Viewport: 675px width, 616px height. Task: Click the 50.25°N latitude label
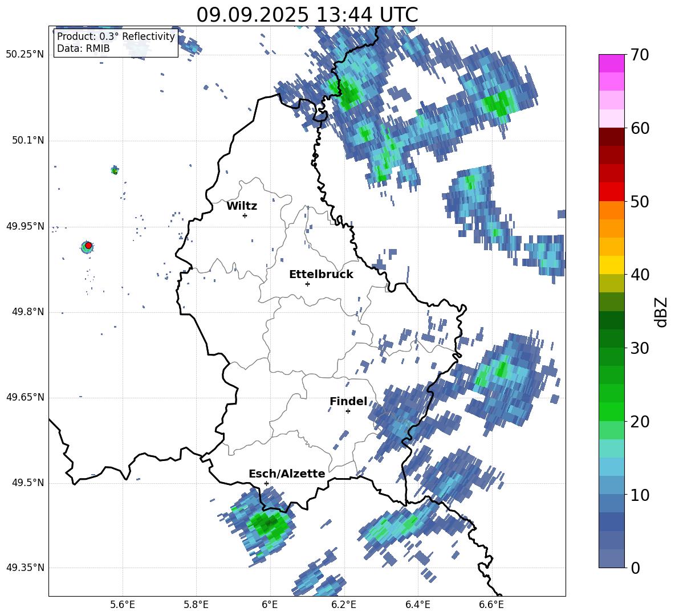pyautogui.click(x=25, y=55)
